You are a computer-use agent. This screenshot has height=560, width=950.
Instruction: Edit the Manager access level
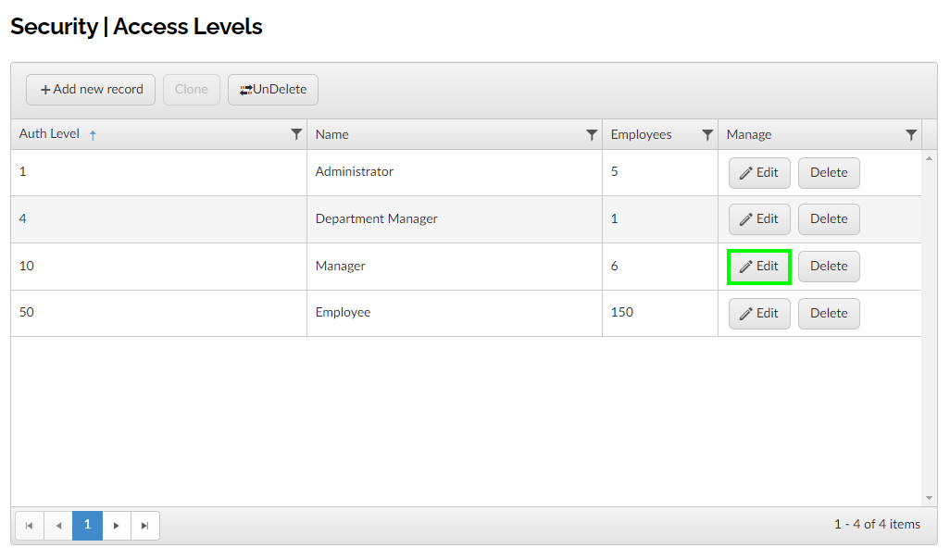click(x=759, y=267)
